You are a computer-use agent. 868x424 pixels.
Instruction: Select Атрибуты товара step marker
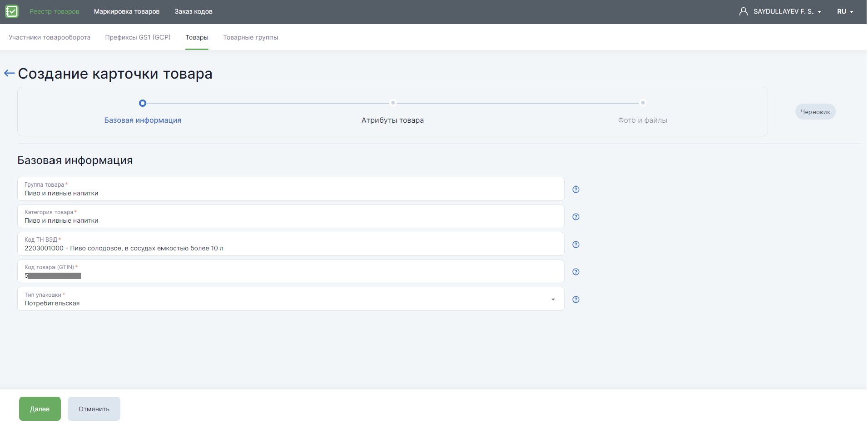click(393, 103)
